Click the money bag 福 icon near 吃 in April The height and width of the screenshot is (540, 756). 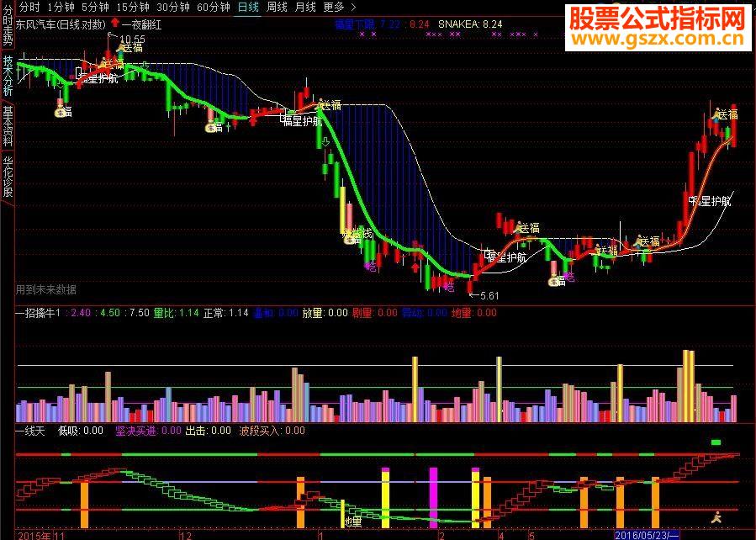(554, 281)
